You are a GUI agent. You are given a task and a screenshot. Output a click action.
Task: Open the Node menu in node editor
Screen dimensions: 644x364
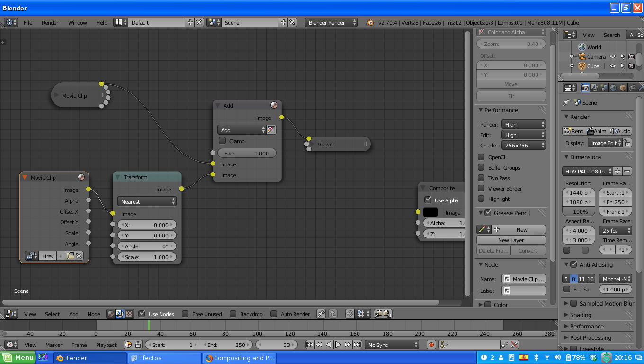pos(94,314)
